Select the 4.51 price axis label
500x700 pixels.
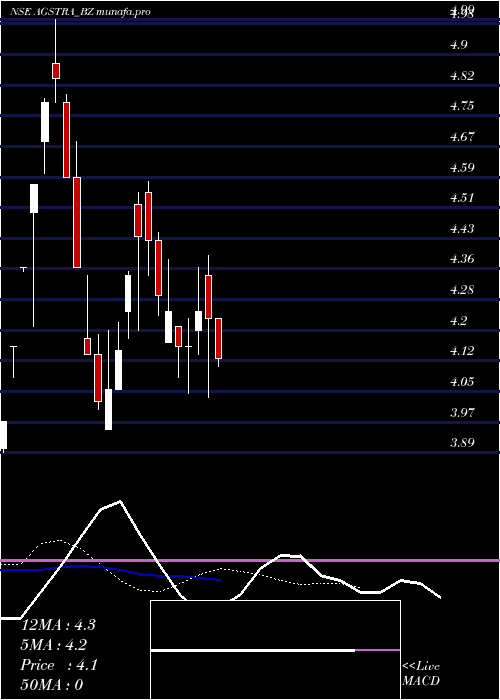coord(462,198)
